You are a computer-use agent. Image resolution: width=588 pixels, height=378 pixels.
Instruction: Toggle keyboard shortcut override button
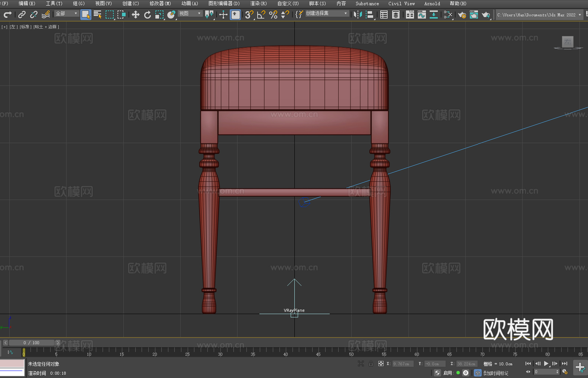[x=235, y=14]
